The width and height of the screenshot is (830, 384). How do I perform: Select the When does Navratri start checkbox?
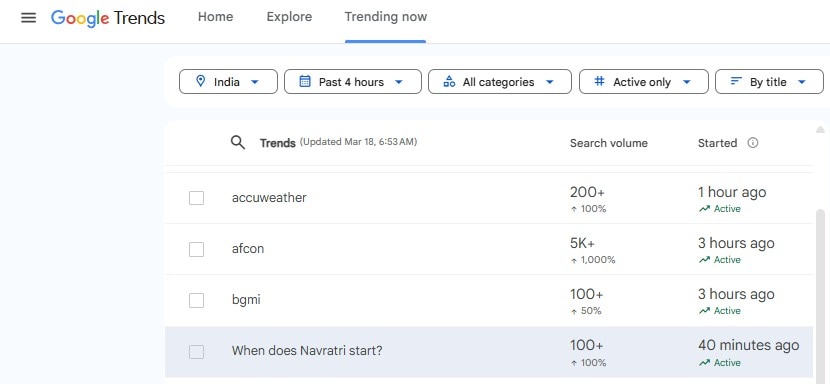click(196, 351)
